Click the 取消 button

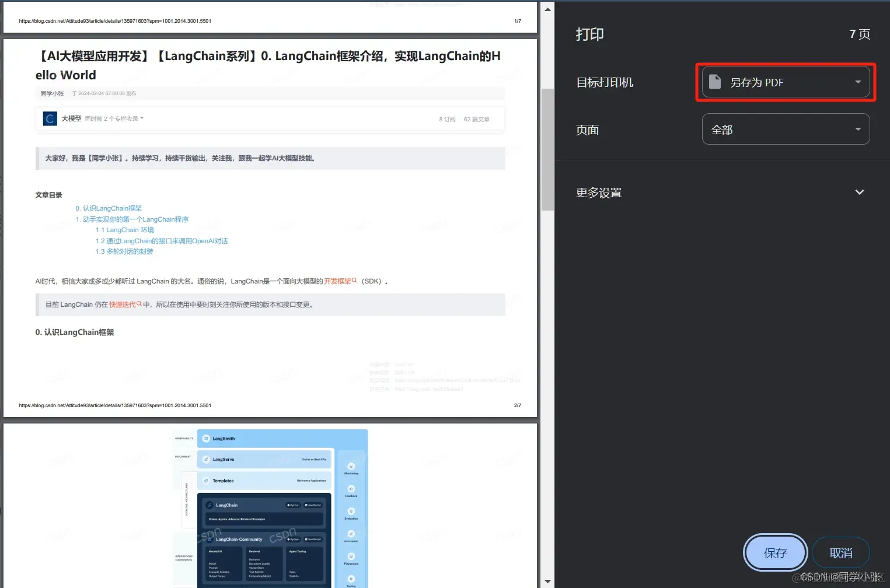[x=841, y=552]
